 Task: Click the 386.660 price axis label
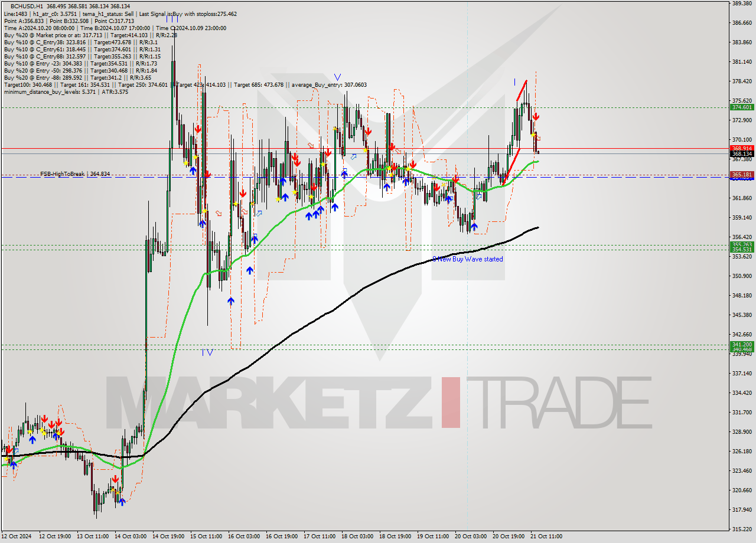pyautogui.click(x=742, y=23)
